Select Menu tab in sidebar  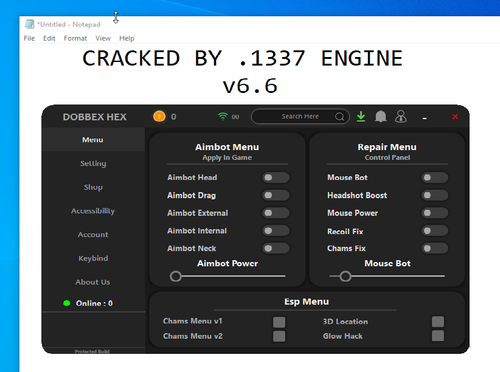click(x=93, y=140)
